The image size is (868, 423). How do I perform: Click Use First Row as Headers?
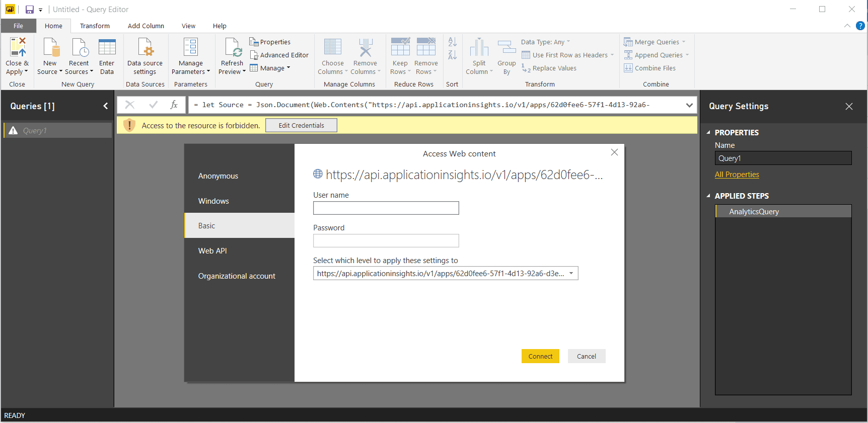click(567, 55)
